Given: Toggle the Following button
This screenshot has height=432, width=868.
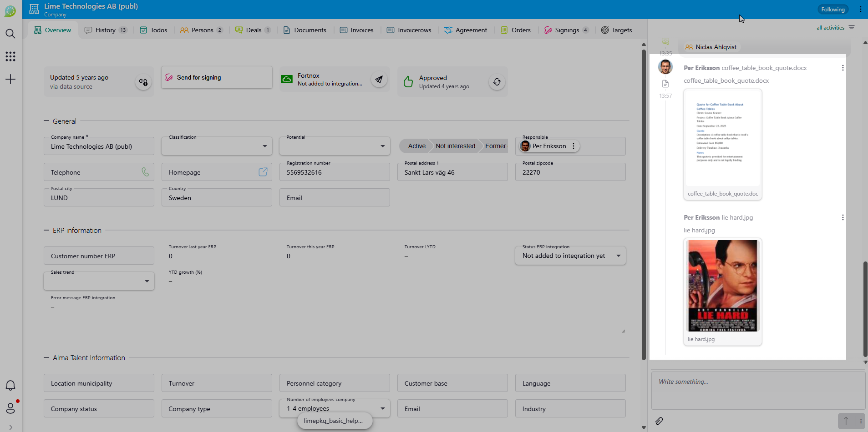Looking at the screenshot, I should tap(832, 10).
